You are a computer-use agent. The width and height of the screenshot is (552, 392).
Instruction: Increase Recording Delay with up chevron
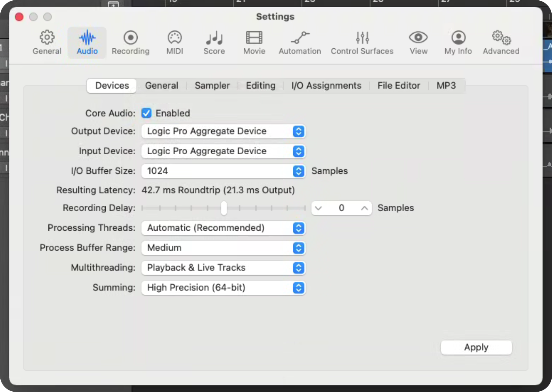click(364, 208)
